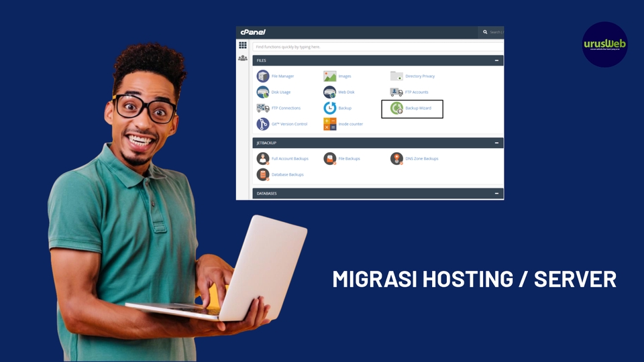Open the FTP Connections icon
The width and height of the screenshot is (644, 362).
(263, 108)
